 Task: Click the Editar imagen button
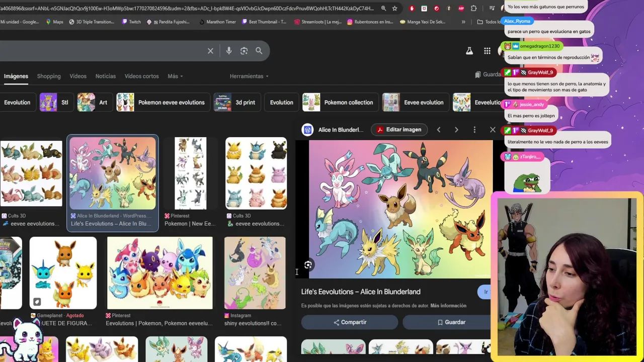click(x=399, y=130)
